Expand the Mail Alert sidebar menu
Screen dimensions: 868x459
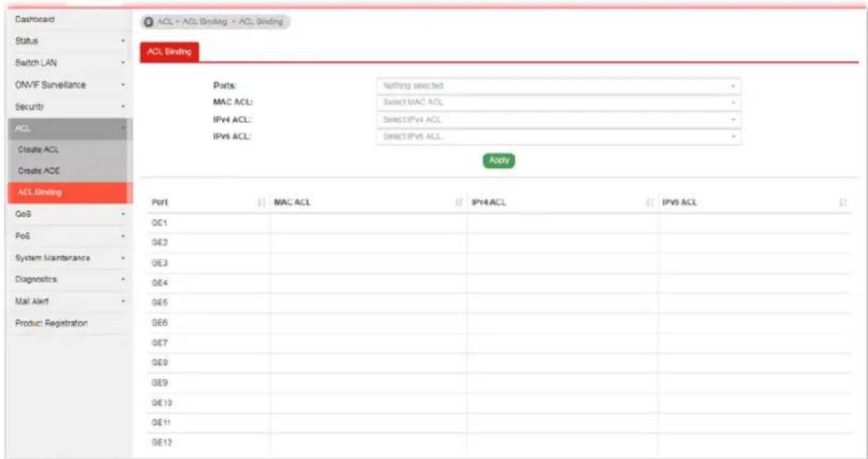[69, 302]
